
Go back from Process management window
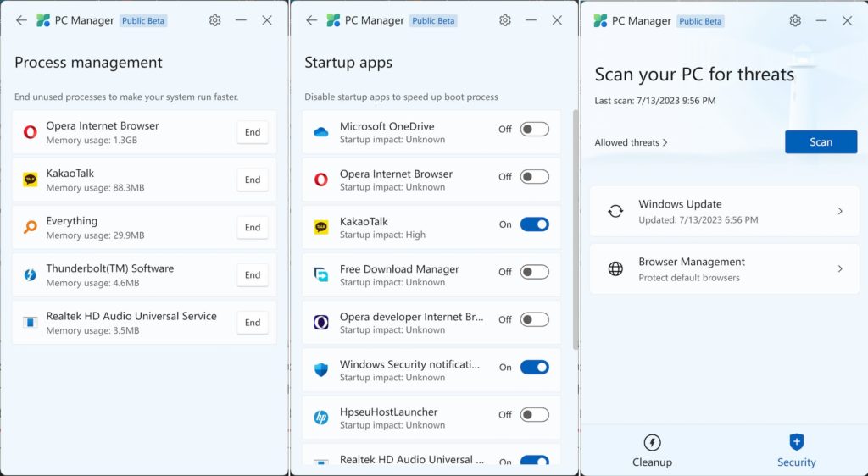coord(21,20)
